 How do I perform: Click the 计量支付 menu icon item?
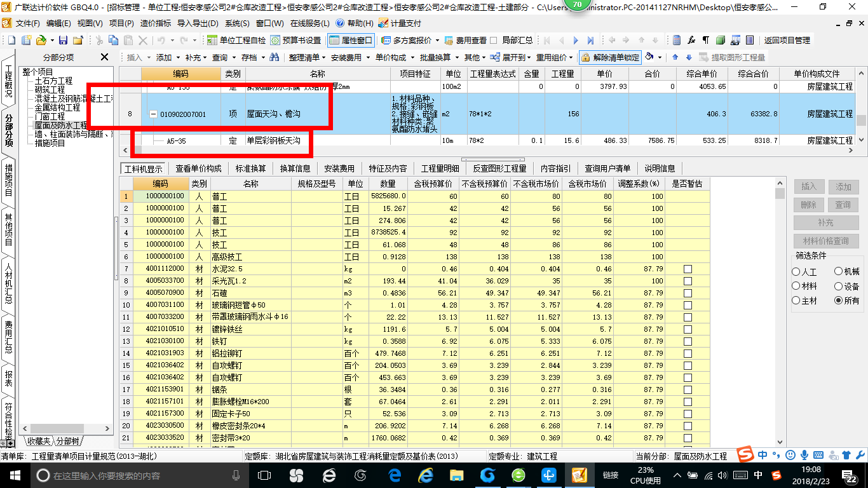400,23
